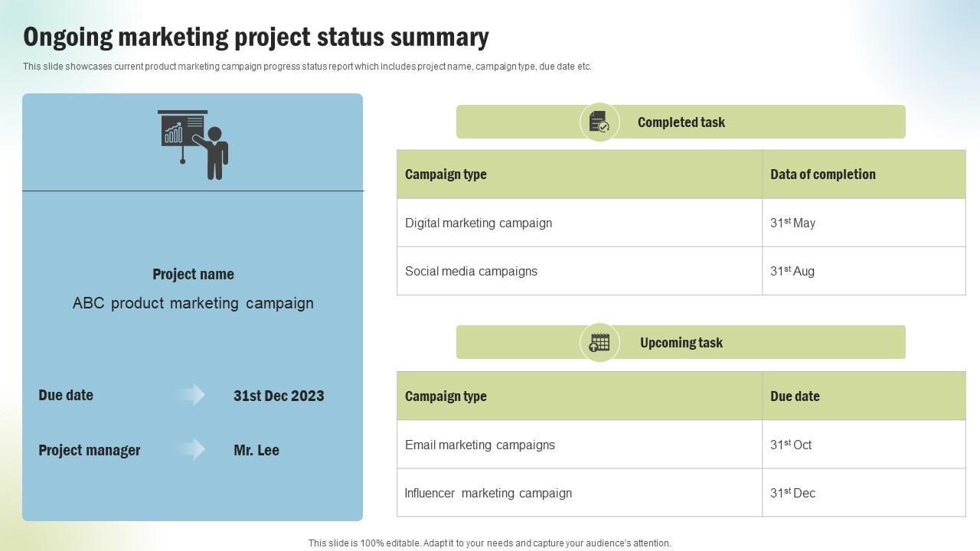Image resolution: width=980 pixels, height=551 pixels.
Task: Select the Upcoming task banner
Action: coord(681,343)
